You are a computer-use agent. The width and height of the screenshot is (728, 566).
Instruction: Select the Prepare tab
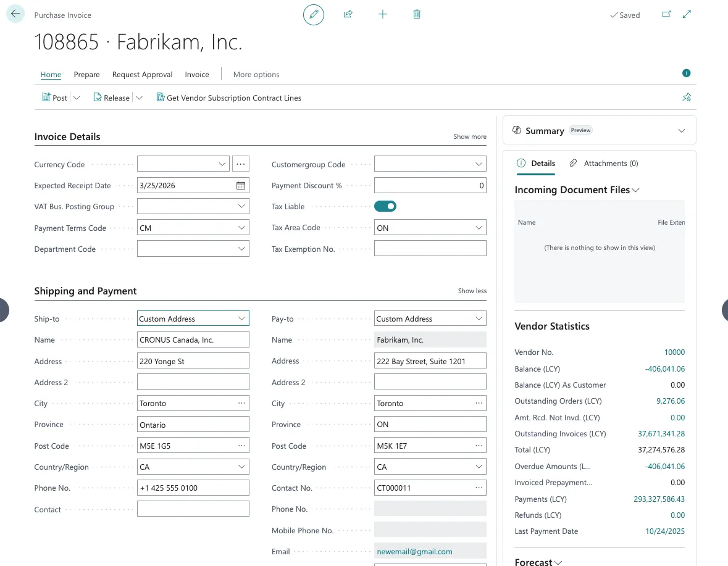click(87, 74)
